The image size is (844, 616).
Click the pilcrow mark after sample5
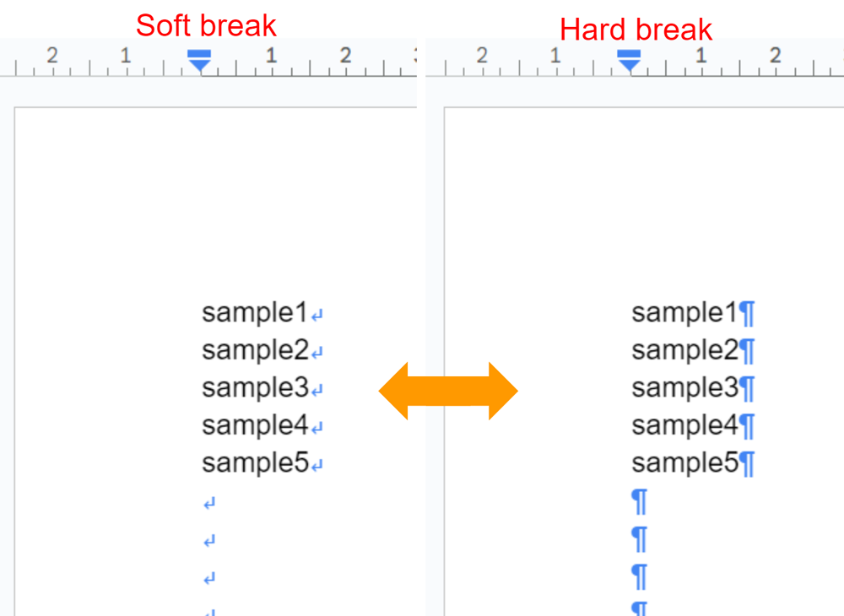tap(747, 464)
